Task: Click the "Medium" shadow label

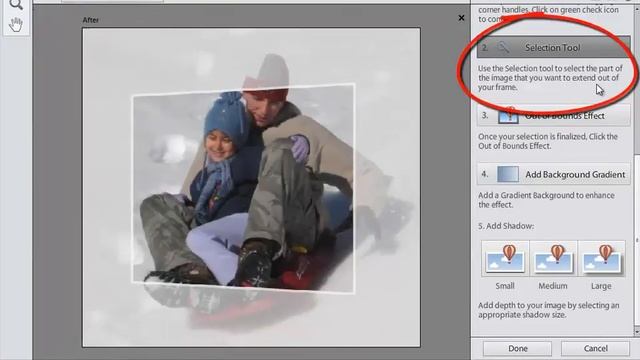Action: pyautogui.click(x=553, y=286)
